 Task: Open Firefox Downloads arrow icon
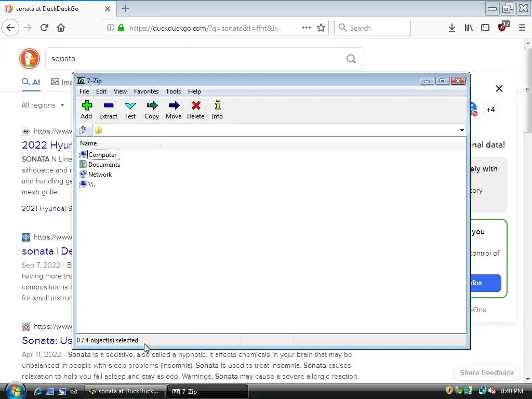tap(452, 28)
